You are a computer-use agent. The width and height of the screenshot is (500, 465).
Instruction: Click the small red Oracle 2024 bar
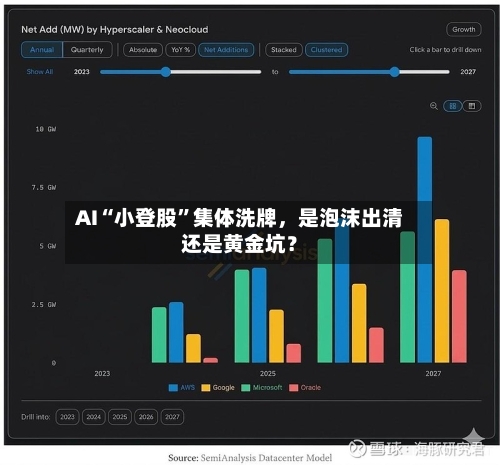point(211,360)
